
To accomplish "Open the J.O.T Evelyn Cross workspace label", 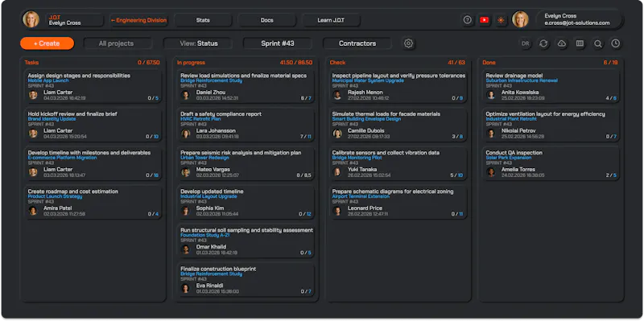I will point(74,20).
